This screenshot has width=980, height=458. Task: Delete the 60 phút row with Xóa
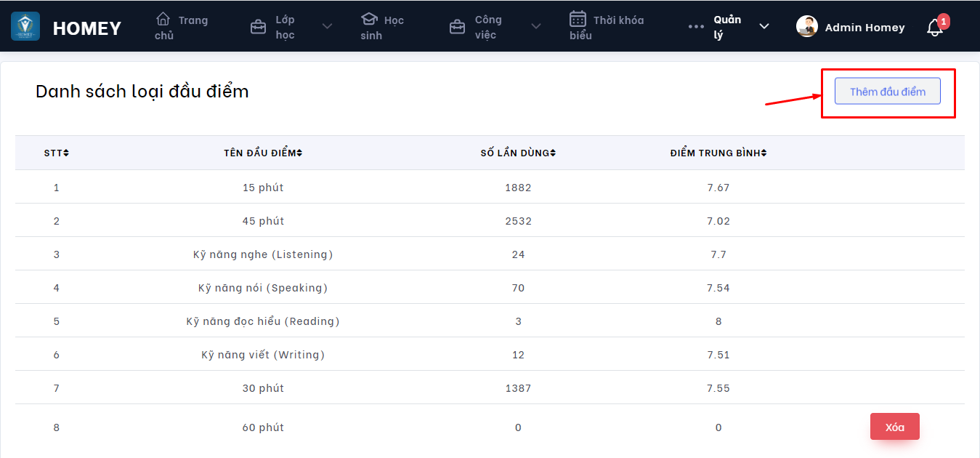[x=894, y=427]
